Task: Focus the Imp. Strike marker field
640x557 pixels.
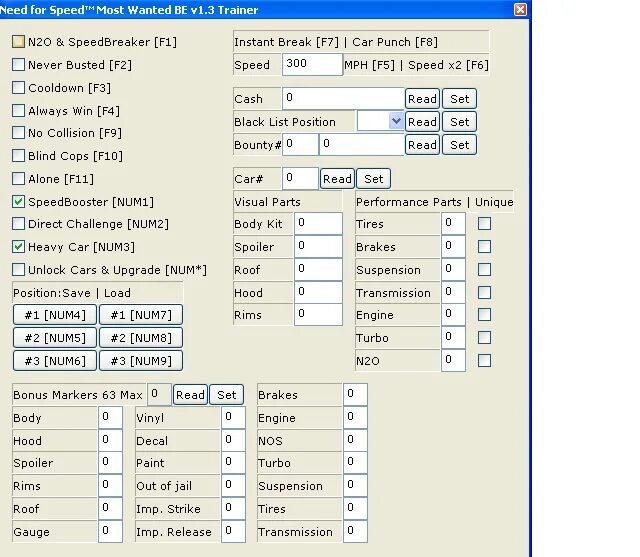Action: click(x=233, y=508)
